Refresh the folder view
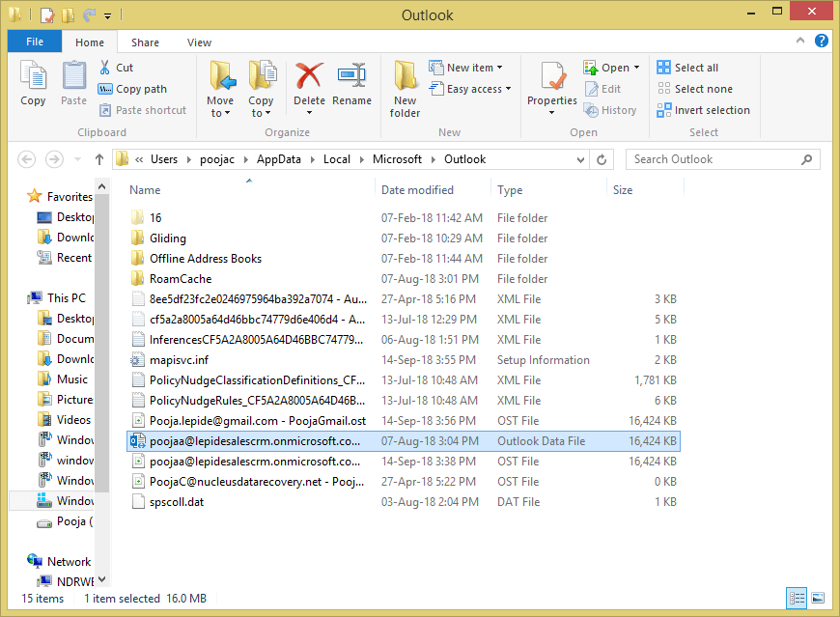This screenshot has width=840, height=617. (x=602, y=159)
